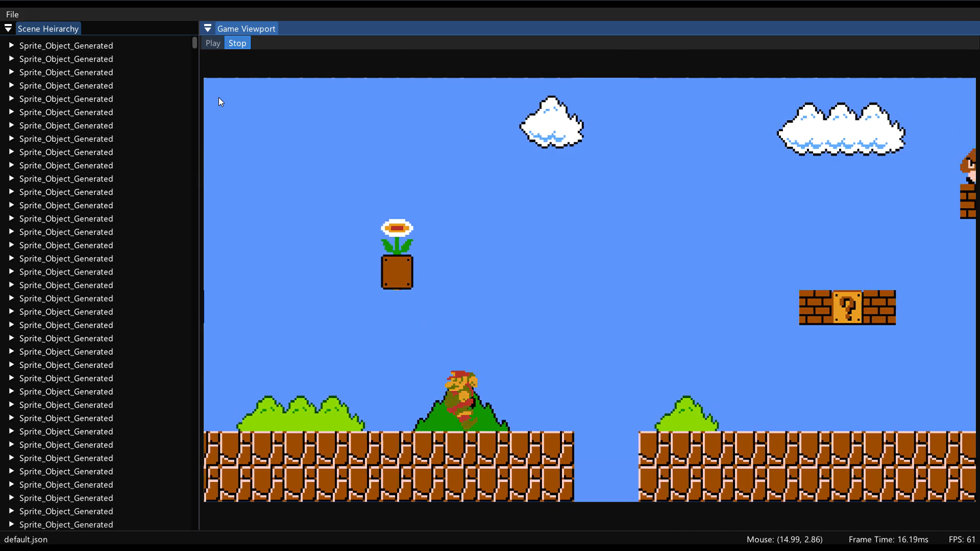Expand the bottommost Sprite_Object_Generated node arrow

point(11,524)
